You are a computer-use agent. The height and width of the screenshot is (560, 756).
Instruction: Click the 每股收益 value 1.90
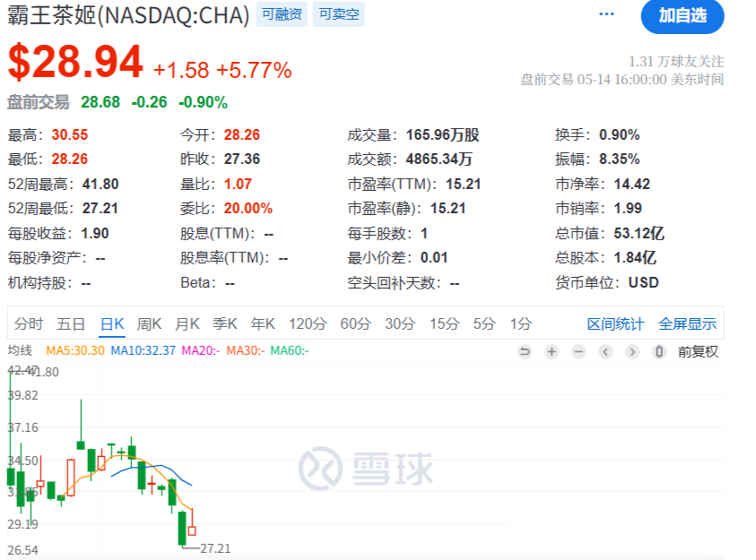(x=95, y=233)
